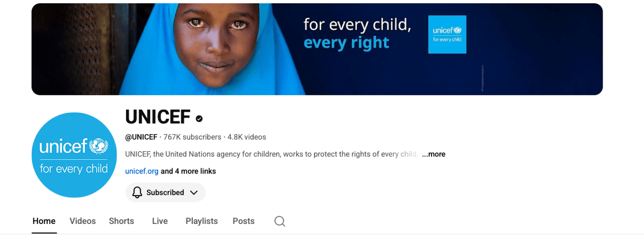
Task: Show the 4 more links
Action: [x=188, y=171]
